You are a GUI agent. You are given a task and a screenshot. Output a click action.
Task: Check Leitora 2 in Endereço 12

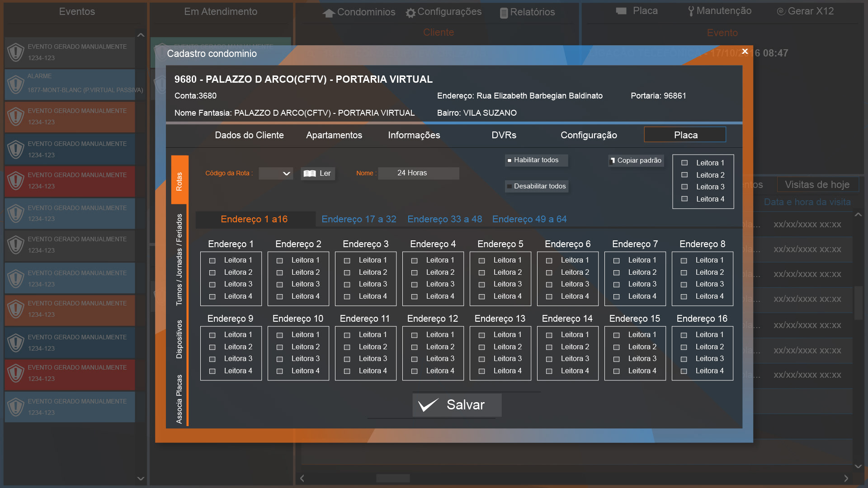414,347
